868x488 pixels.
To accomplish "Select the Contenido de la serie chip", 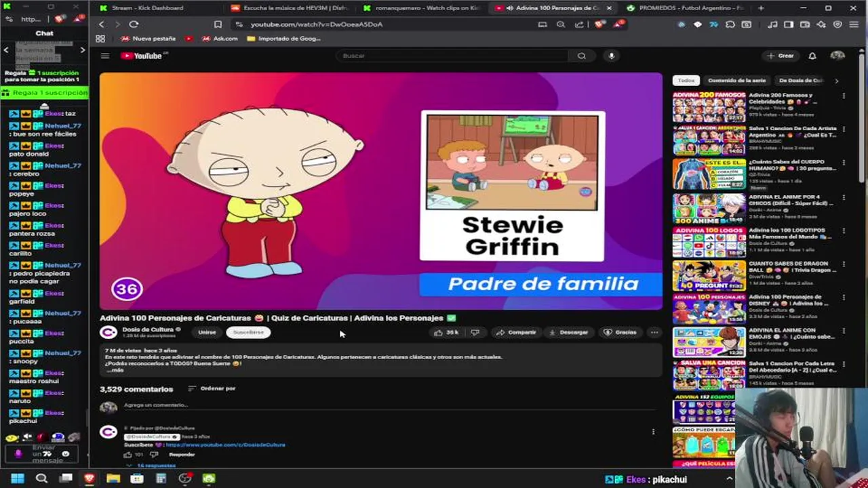I will pyautogui.click(x=736, y=80).
